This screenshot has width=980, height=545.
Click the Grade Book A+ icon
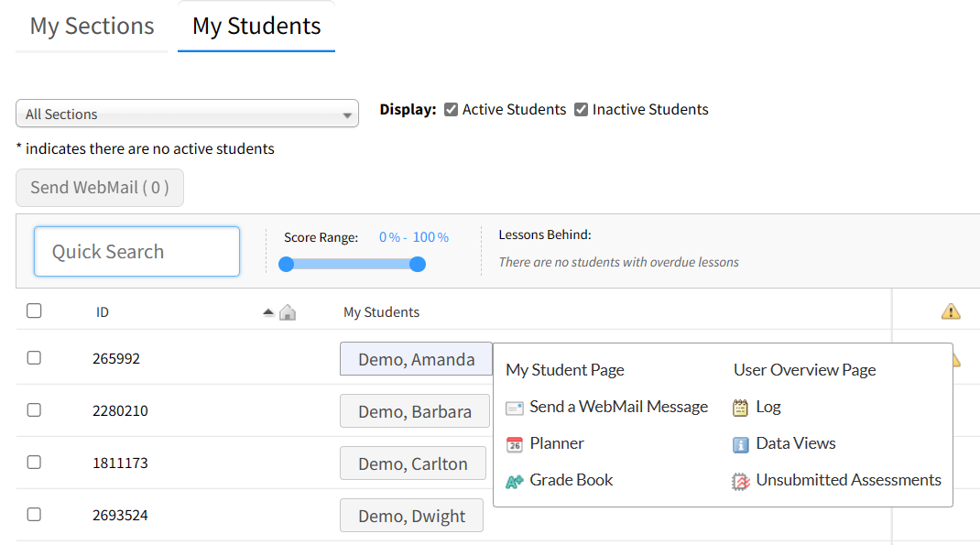(514, 481)
